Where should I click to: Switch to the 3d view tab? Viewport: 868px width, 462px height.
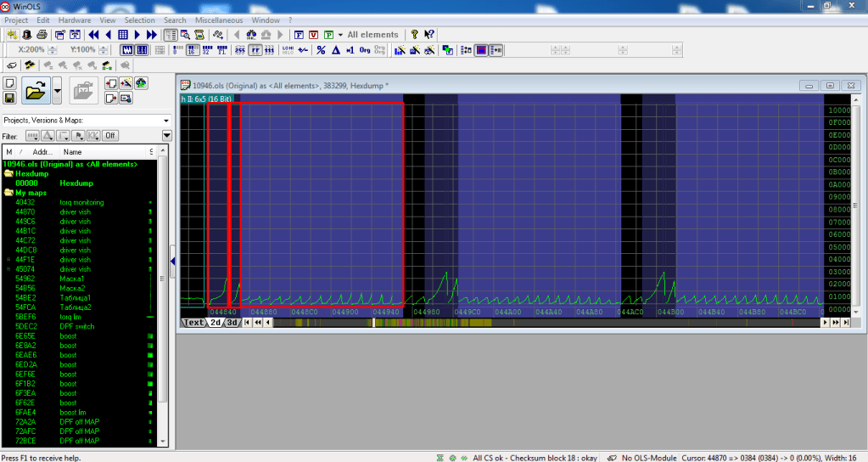click(232, 323)
